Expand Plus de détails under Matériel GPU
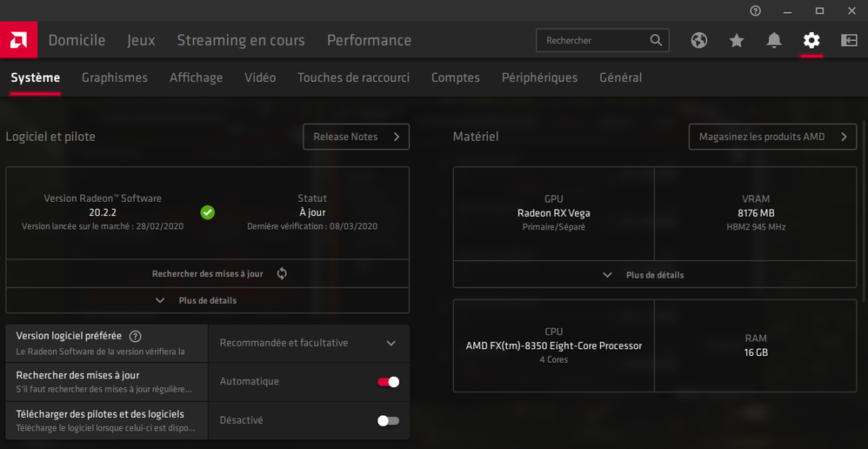868x449 pixels. click(x=654, y=275)
